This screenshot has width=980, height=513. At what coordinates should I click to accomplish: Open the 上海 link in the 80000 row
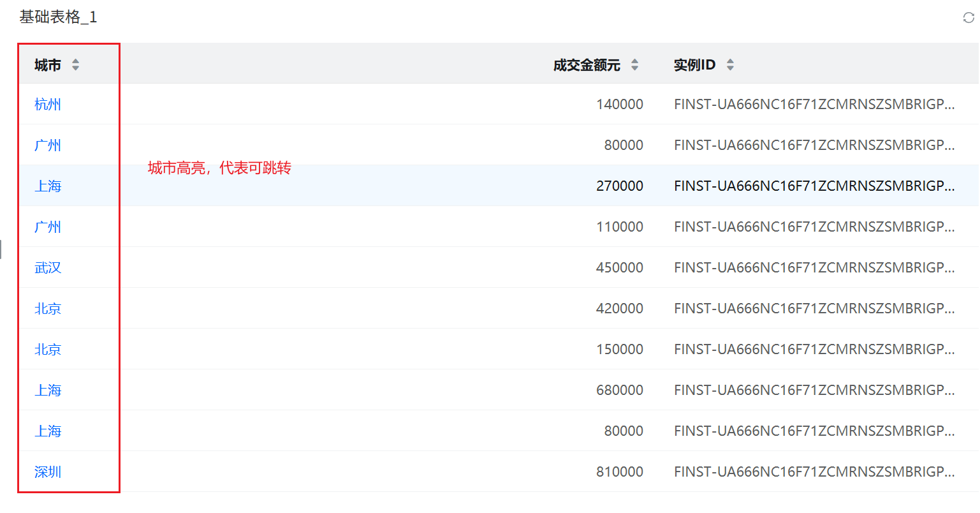coord(48,431)
